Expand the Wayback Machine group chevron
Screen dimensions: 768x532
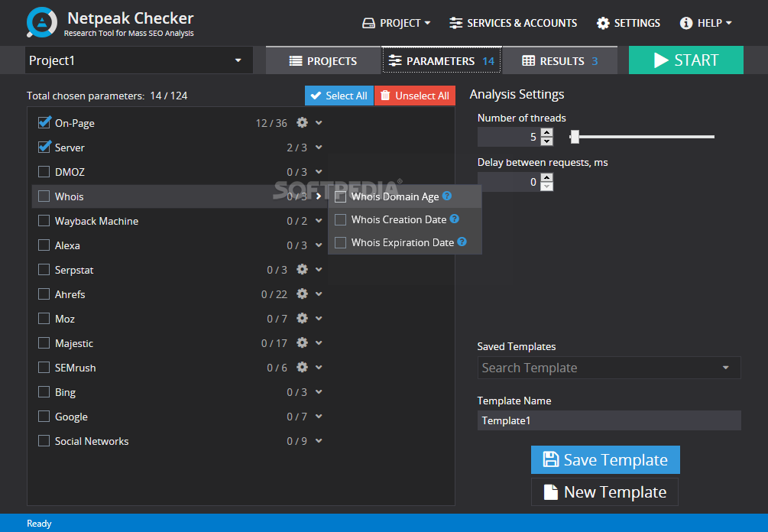tap(319, 220)
